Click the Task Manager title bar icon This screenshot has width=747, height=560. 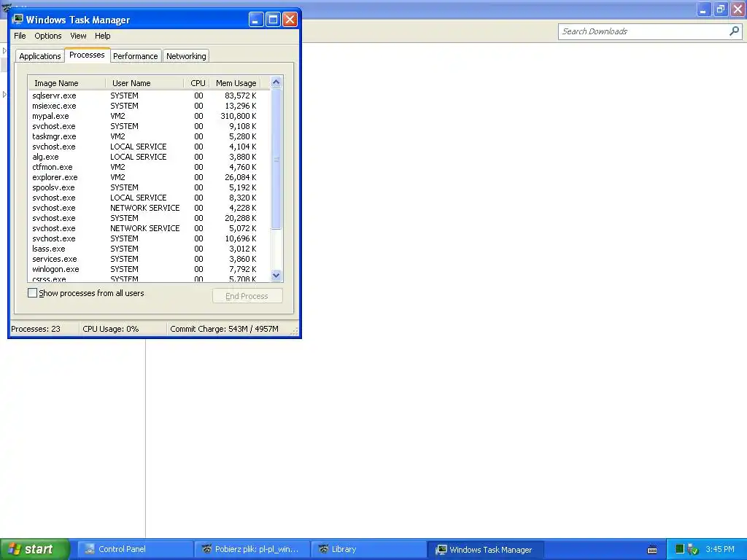click(18, 19)
